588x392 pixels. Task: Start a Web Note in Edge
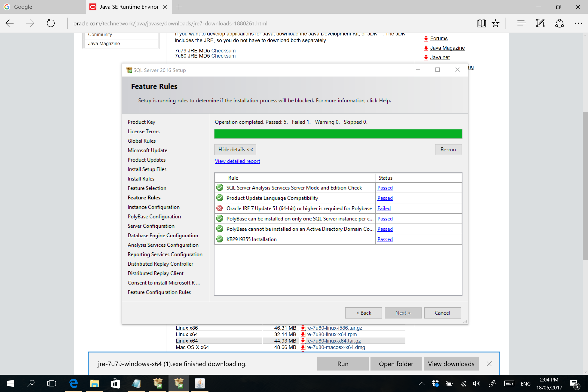click(540, 23)
